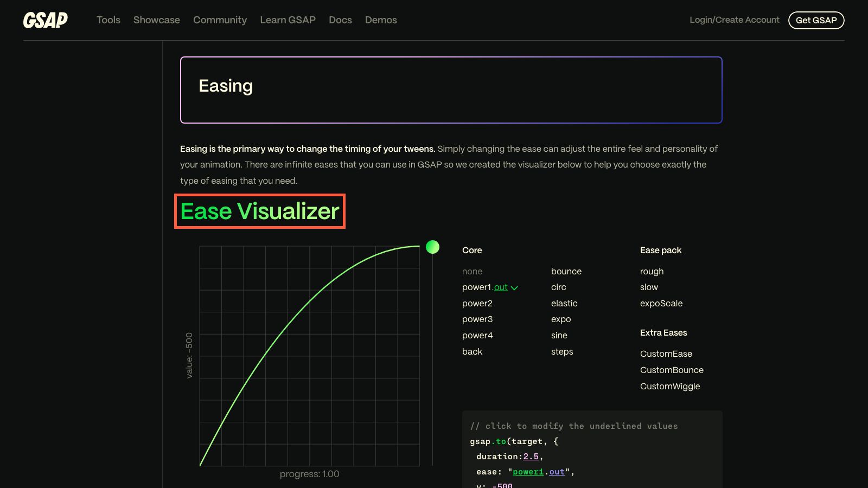Click Login/Create Account link
This screenshot has width=868, height=488.
coord(735,20)
